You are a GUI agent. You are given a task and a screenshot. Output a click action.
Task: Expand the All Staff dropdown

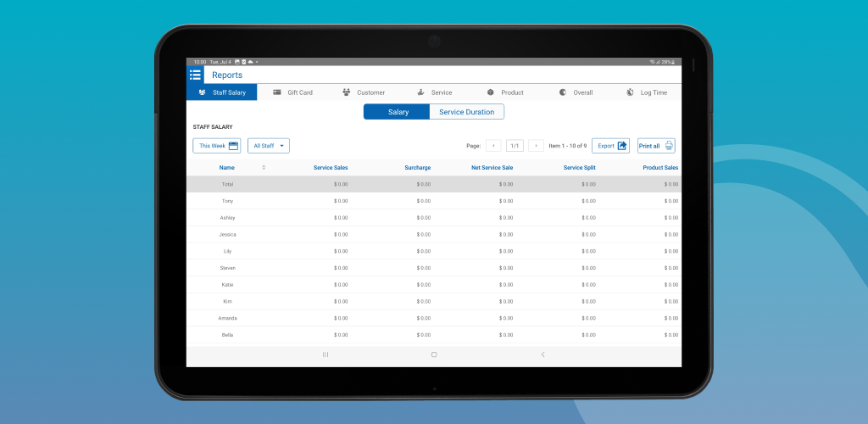click(x=269, y=146)
